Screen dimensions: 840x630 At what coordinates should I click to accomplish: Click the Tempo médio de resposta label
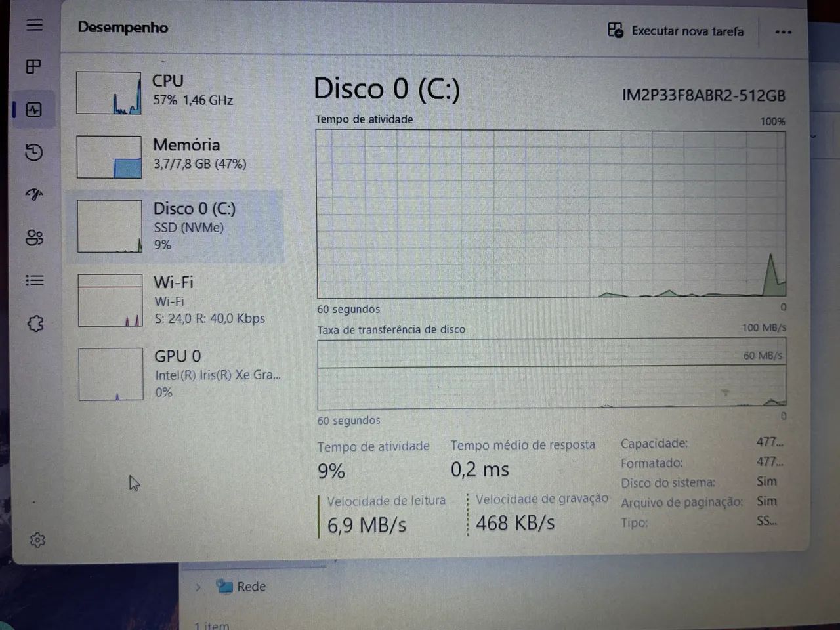point(523,445)
